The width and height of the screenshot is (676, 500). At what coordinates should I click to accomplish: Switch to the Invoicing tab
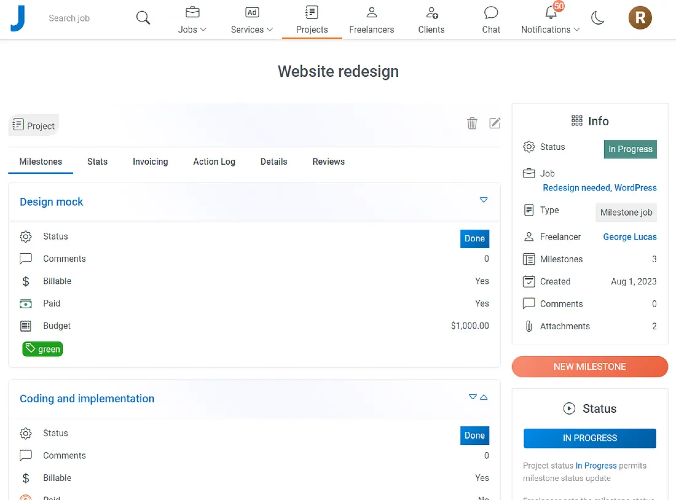pos(150,162)
